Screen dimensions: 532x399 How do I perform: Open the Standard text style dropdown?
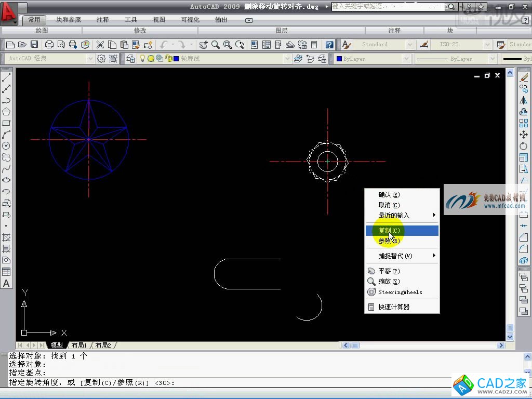(x=409, y=45)
